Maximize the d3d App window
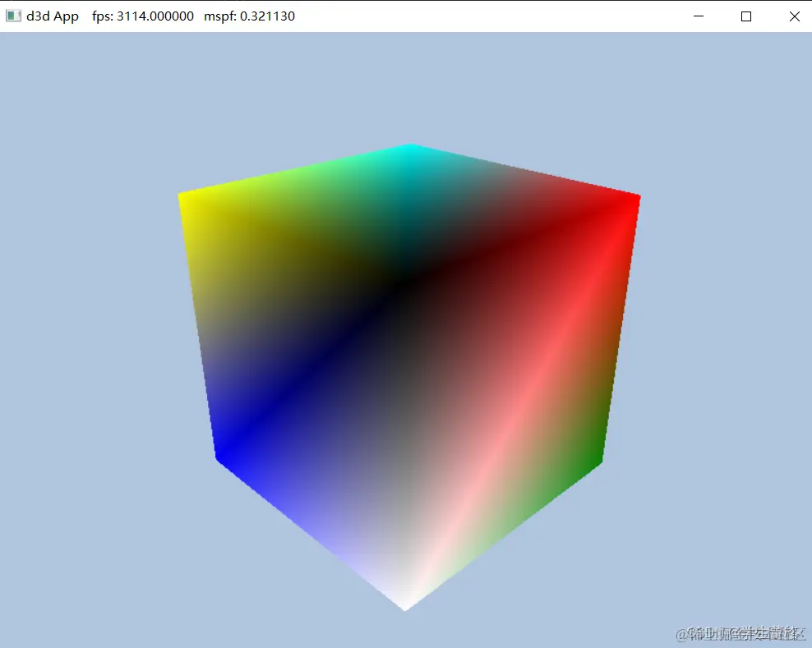The width and height of the screenshot is (812, 648). tap(746, 16)
